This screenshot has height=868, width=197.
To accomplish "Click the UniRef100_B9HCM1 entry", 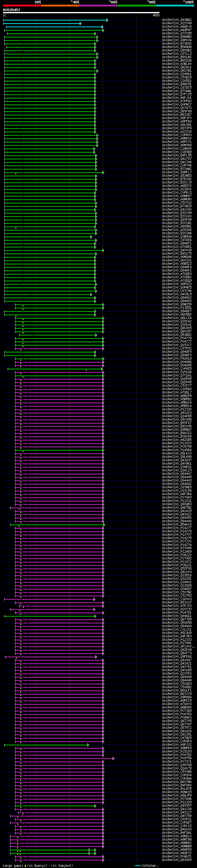I will (177, 84).
